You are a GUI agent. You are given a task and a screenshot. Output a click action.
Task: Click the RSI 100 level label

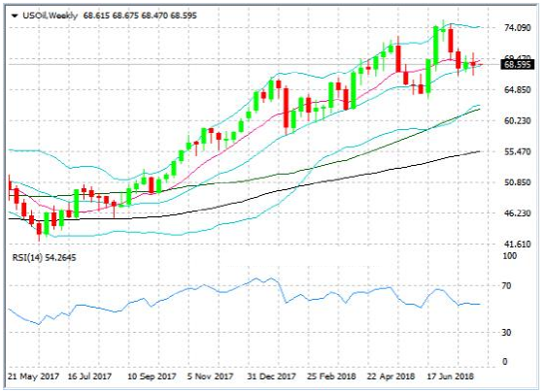pyautogui.click(x=510, y=256)
